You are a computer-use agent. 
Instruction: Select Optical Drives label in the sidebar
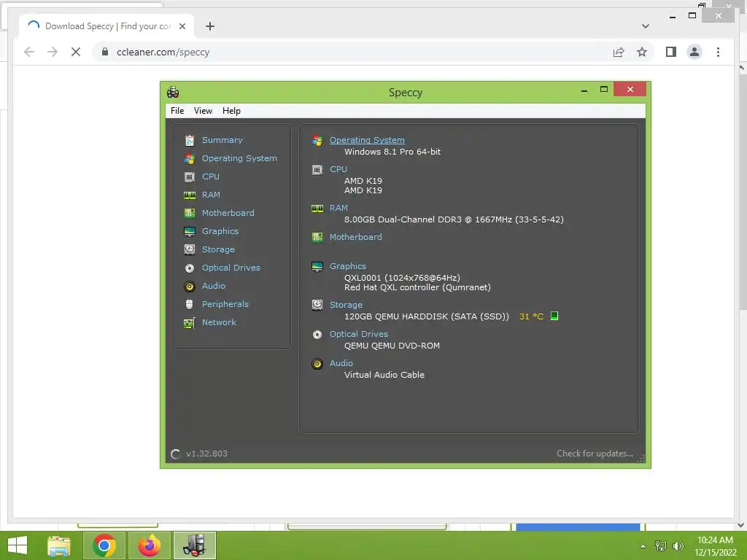(x=231, y=268)
